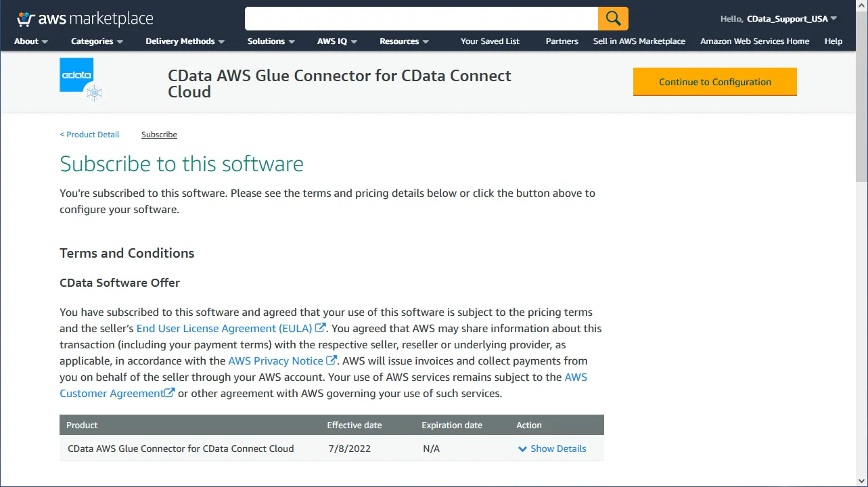The height and width of the screenshot is (487, 868).
Task: Click the Continue to Configuration button
Action: 714,81
